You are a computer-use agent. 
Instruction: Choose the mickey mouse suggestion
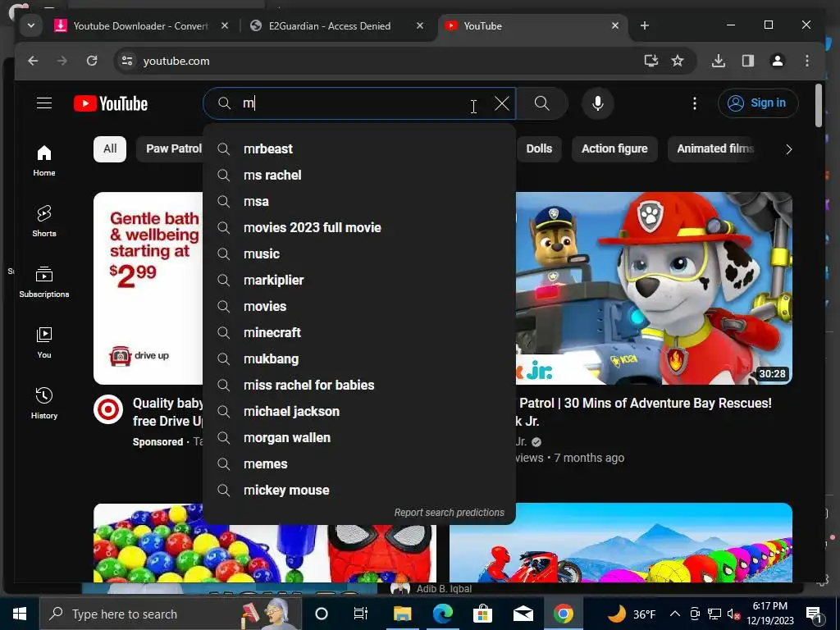point(359,491)
